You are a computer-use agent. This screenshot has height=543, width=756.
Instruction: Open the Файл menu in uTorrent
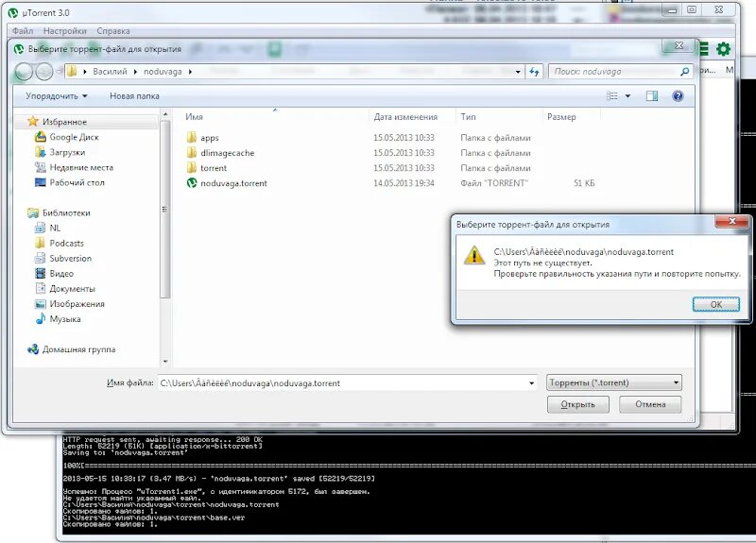tap(23, 31)
